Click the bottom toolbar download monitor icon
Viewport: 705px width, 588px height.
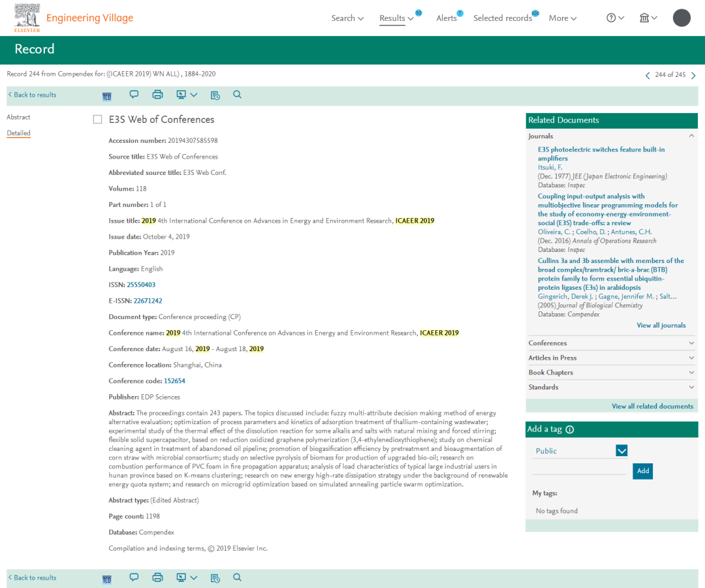click(181, 578)
